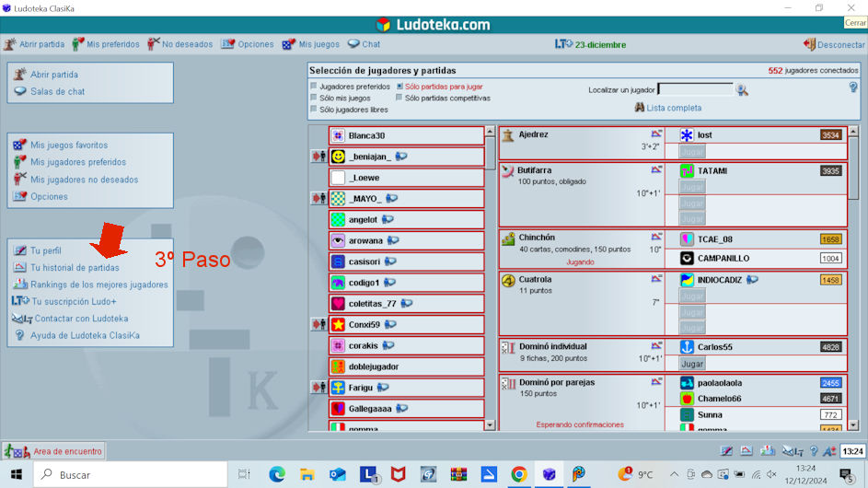Screen dimensions: 868x488
Task: Open Tu historial de partidas
Action: [x=66, y=268]
